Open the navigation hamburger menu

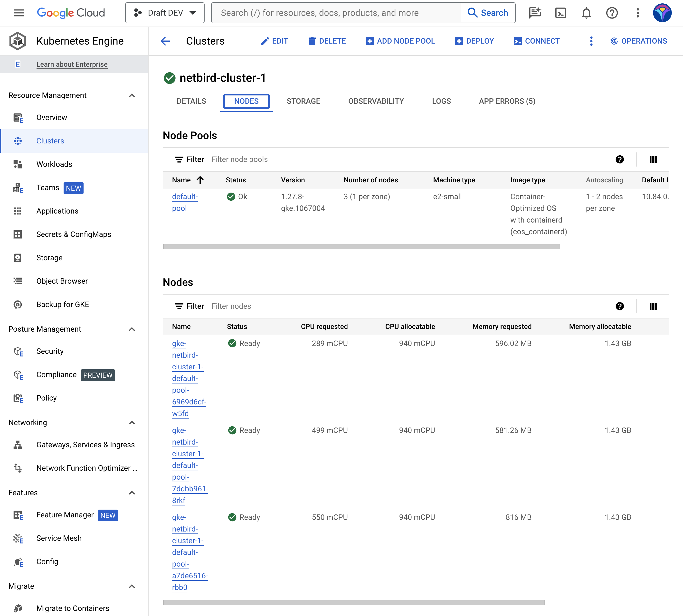(19, 13)
